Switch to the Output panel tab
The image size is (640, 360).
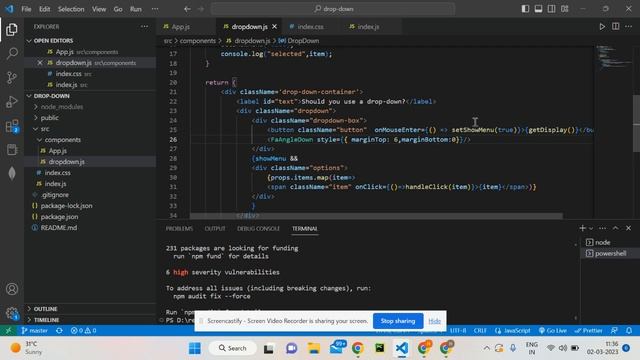[215, 229]
